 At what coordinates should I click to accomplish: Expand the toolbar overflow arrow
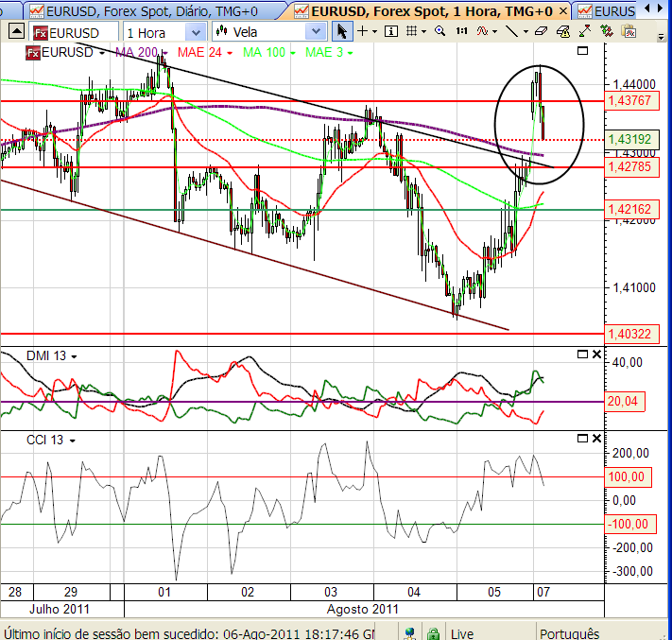pyautogui.click(x=661, y=37)
